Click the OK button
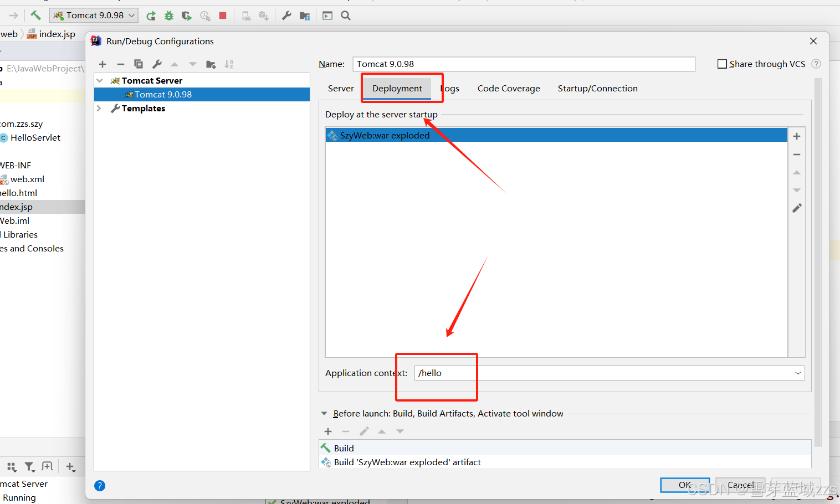The width and height of the screenshot is (840, 504). pyautogui.click(x=685, y=485)
